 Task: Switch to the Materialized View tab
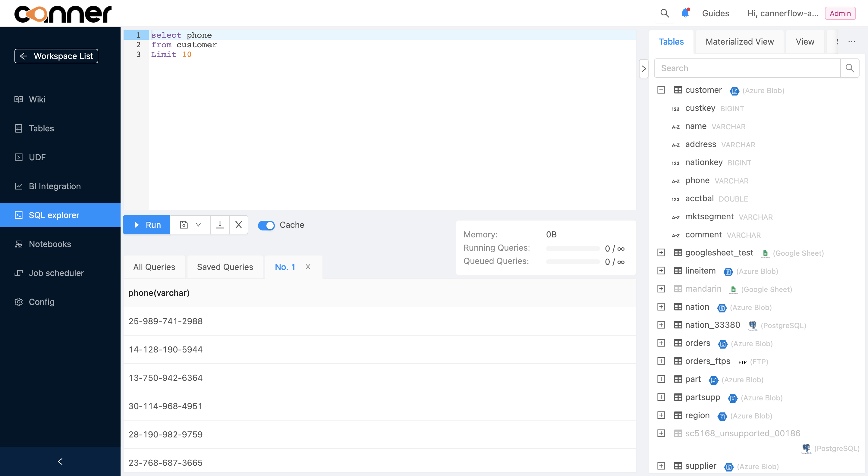740,42
